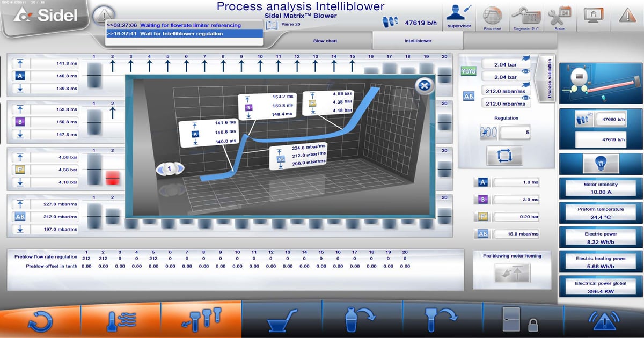Screen dimensions: 644x338
Task: Select station 1 selector in 3D chart
Action: pos(170,169)
